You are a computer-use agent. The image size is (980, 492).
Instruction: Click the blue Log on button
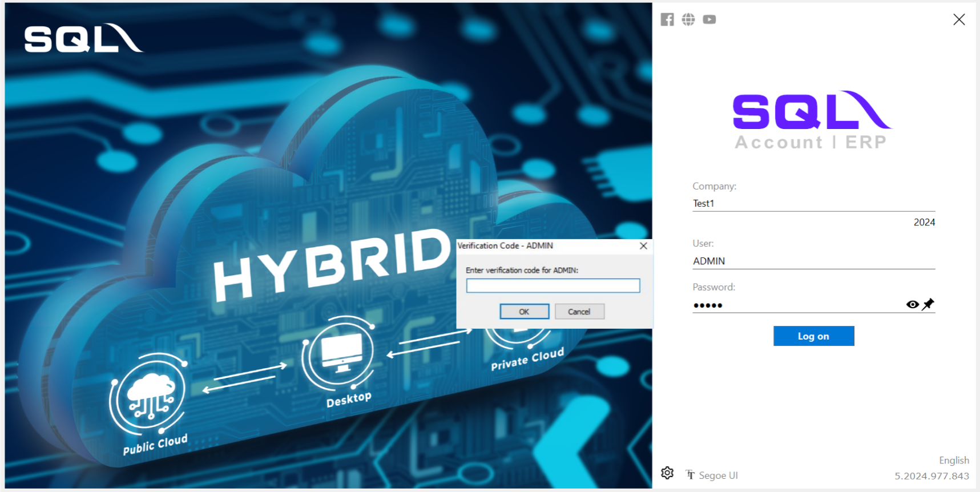click(x=813, y=336)
